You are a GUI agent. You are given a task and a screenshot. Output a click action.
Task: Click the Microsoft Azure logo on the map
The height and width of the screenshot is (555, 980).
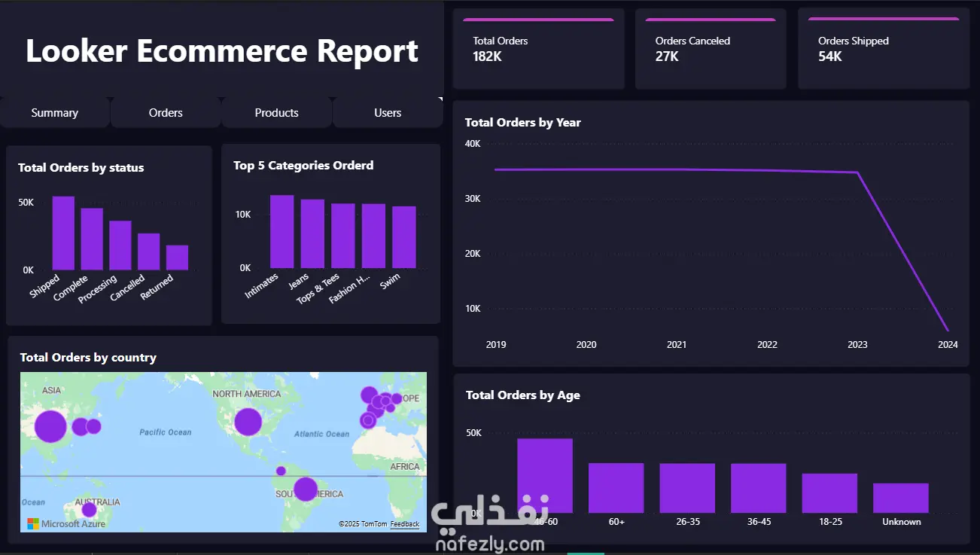pyautogui.click(x=66, y=523)
